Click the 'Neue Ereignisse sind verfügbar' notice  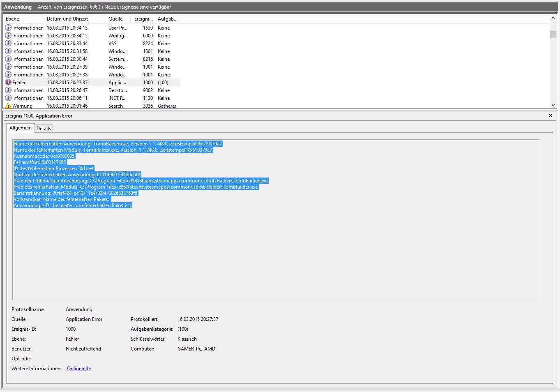138,7
